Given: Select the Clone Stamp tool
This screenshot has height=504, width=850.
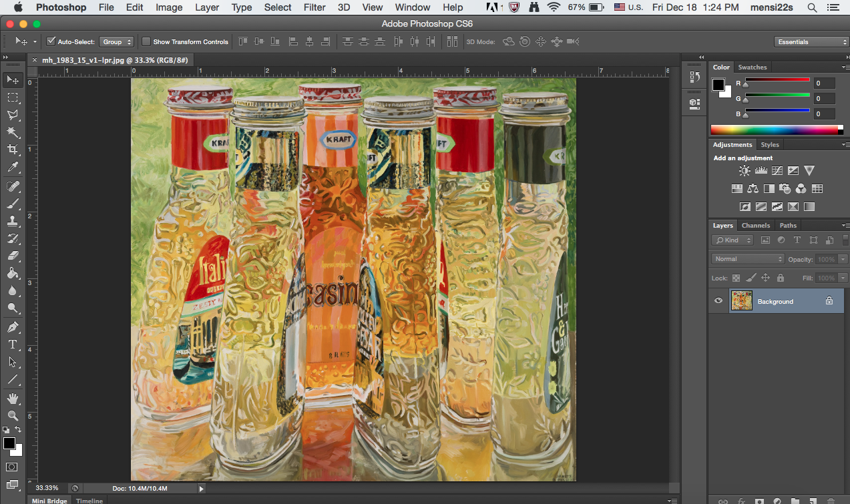Looking at the screenshot, I should tap(12, 220).
